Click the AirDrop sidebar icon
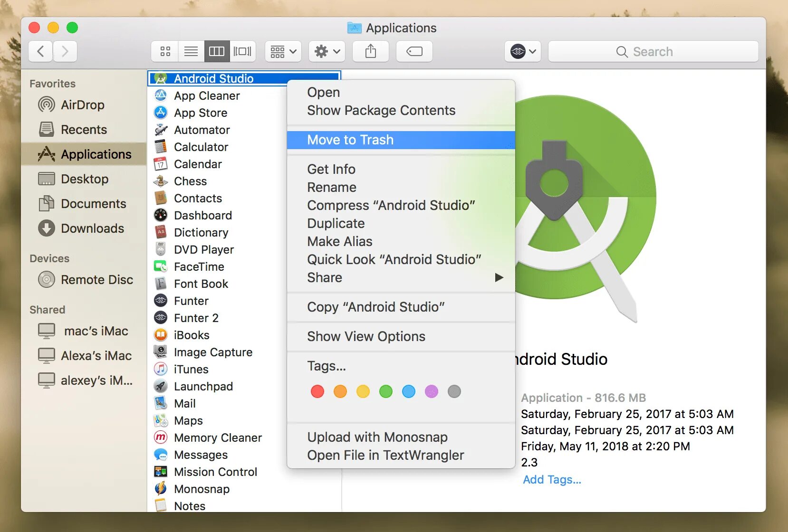Viewport: 788px width, 532px height. [46, 104]
